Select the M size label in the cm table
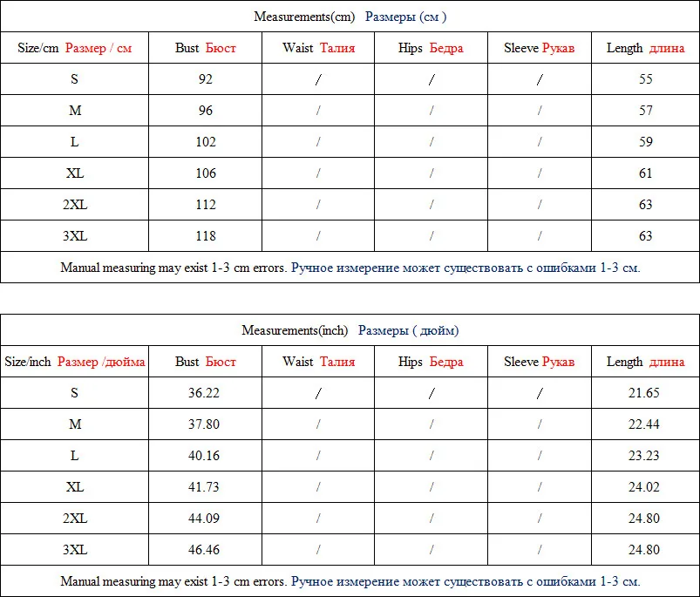This screenshot has height=597, width=700. [x=75, y=110]
